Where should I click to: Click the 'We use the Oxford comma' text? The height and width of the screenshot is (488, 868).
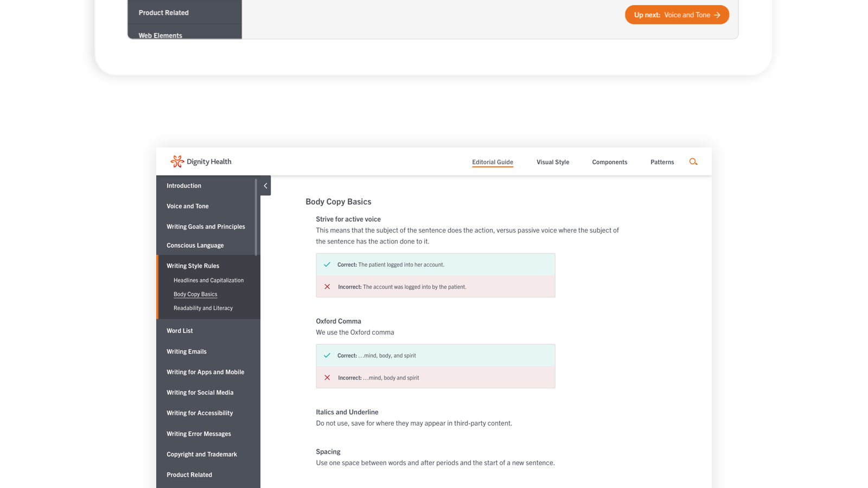(x=355, y=332)
